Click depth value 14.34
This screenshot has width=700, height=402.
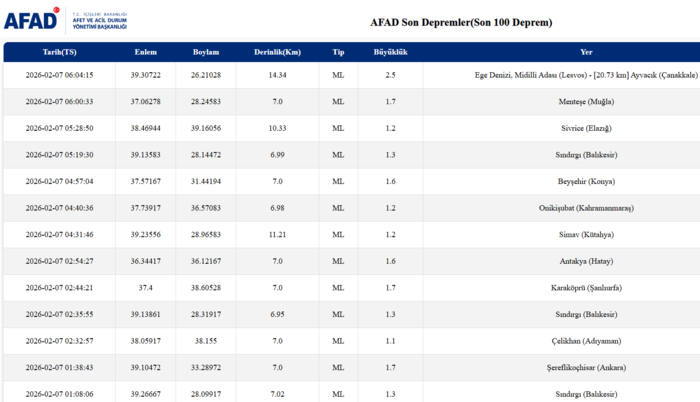coord(277,75)
